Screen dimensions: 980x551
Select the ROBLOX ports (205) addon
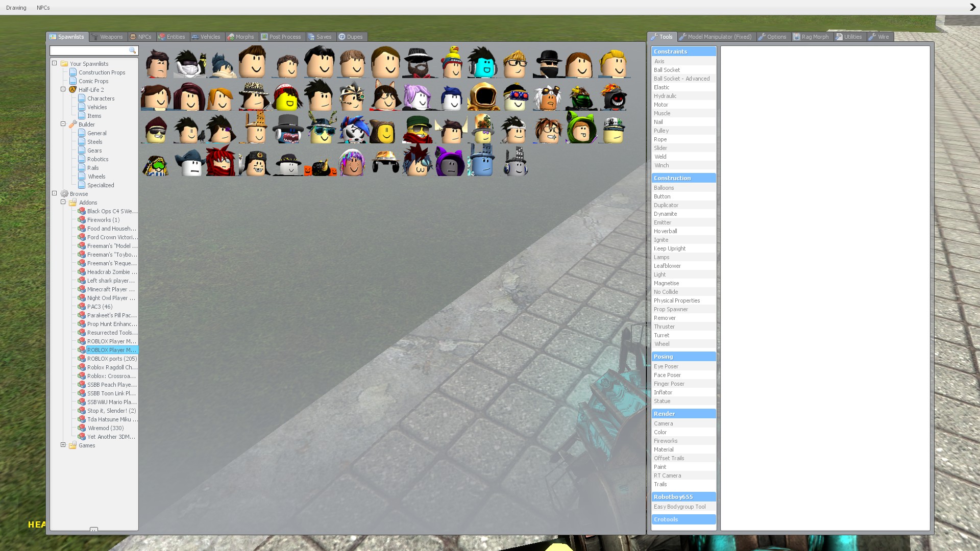112,359
